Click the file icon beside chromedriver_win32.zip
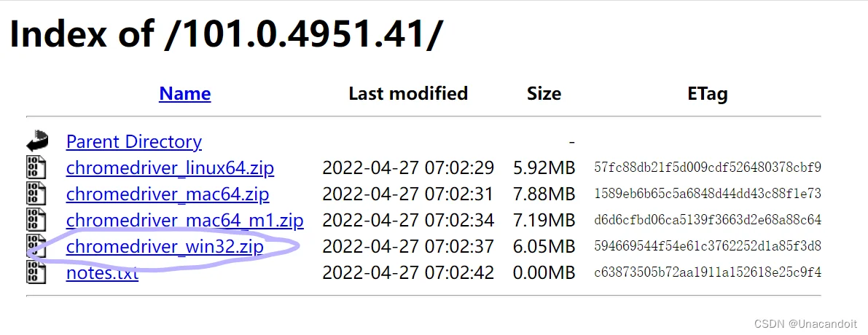The height and width of the screenshot is (335, 868). point(36,247)
